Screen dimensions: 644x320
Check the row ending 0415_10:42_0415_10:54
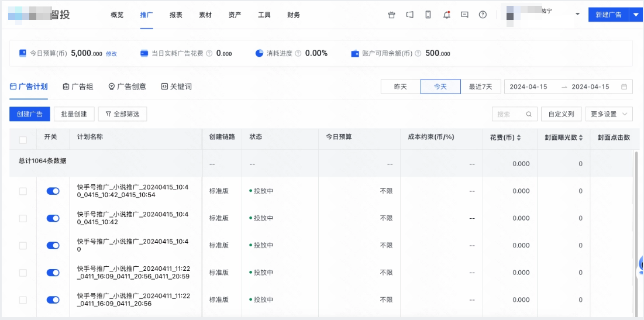23,191
